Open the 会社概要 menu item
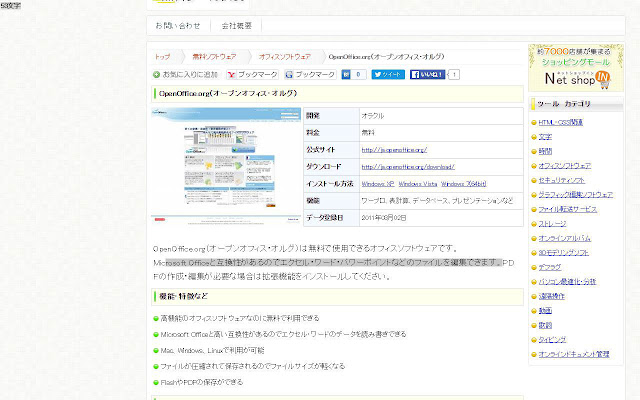The image size is (640, 400). [x=236, y=26]
